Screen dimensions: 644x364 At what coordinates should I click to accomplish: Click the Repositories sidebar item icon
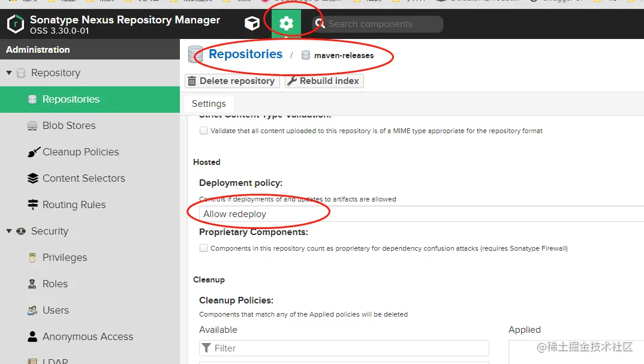tap(32, 100)
